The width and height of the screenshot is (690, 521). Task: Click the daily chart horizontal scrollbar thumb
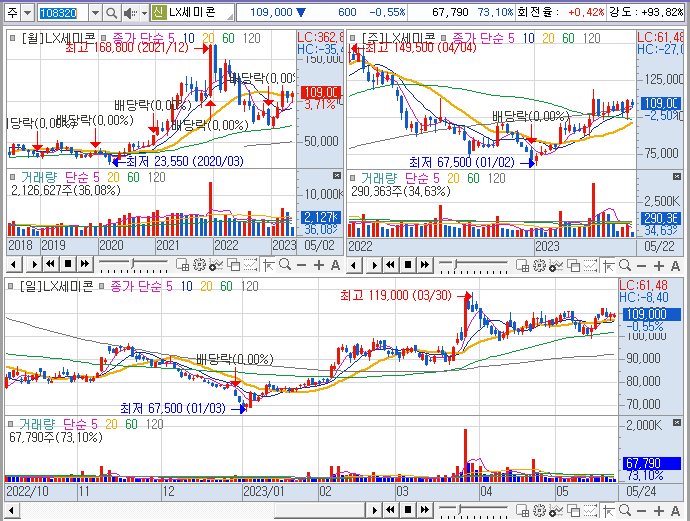(x=320, y=511)
